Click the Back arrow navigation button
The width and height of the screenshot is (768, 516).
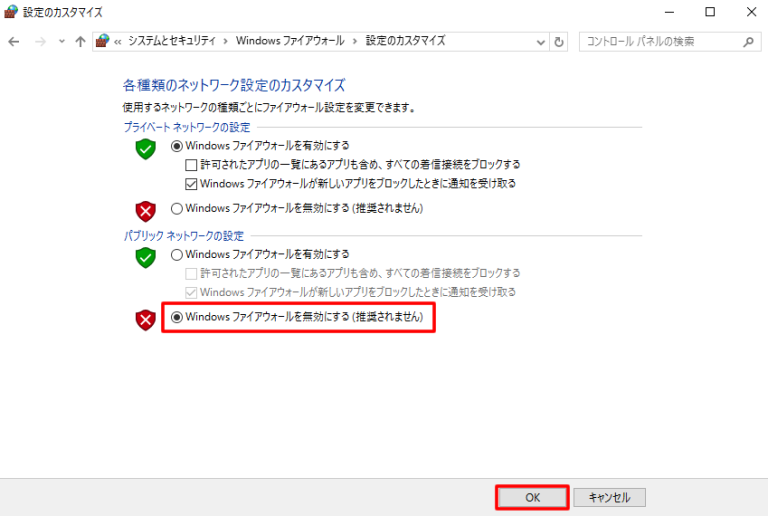(14, 42)
